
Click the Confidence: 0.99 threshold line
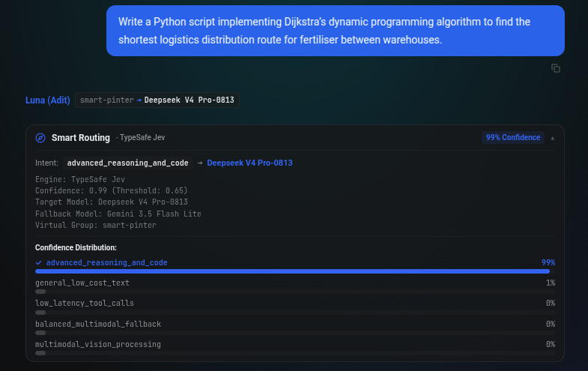[112, 190]
